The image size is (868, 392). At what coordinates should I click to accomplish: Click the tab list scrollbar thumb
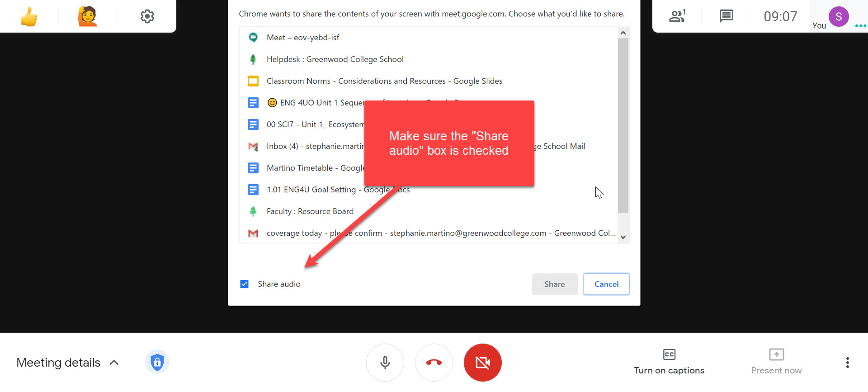(623, 125)
